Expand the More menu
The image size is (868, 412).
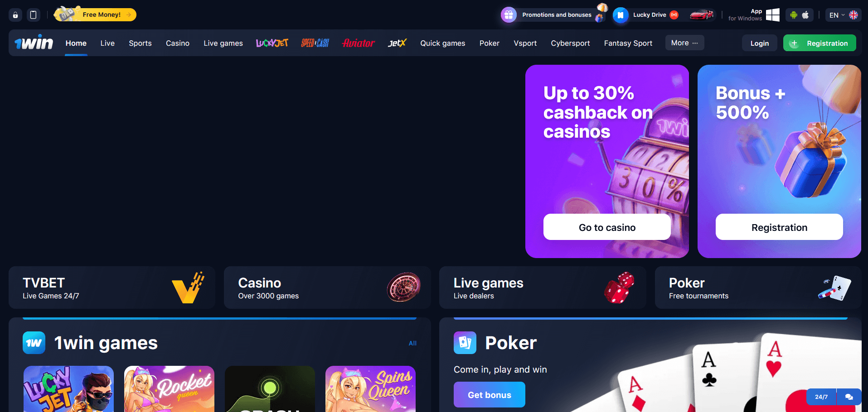pyautogui.click(x=684, y=43)
